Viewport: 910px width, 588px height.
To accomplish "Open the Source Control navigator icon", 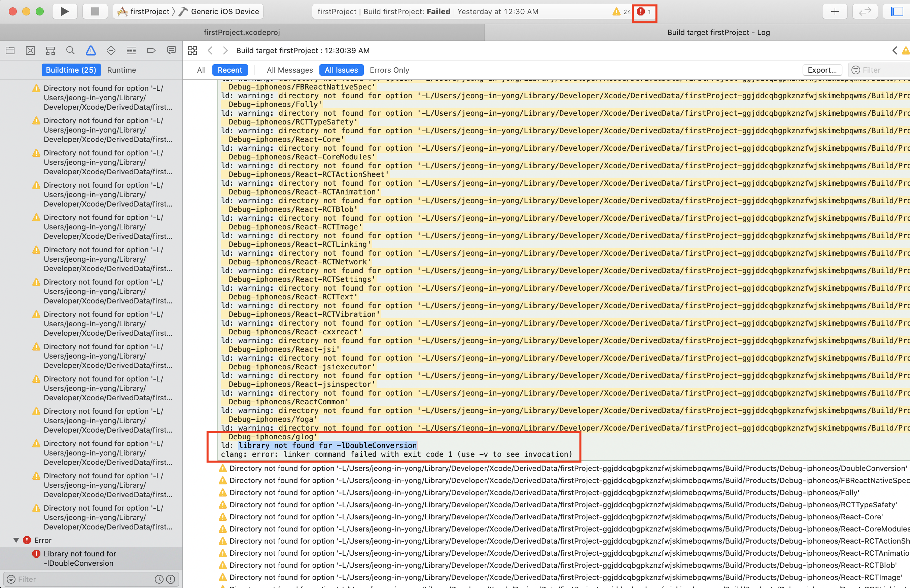I will 30,50.
